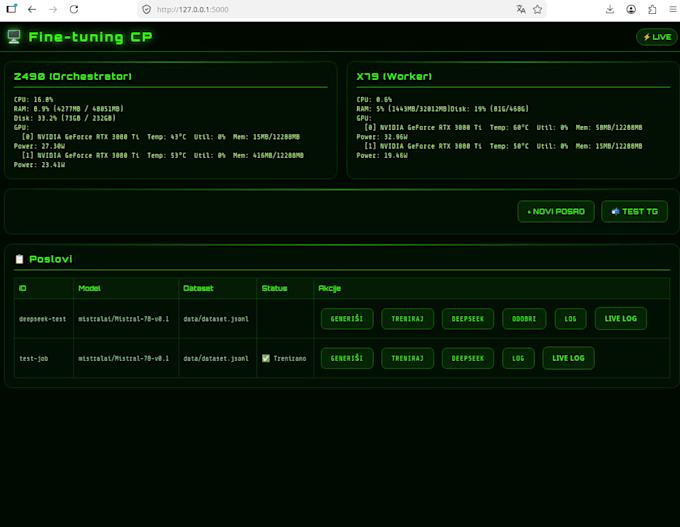The image size is (680, 527).
Task: Open the browser downloads icon
Action: (x=610, y=9)
